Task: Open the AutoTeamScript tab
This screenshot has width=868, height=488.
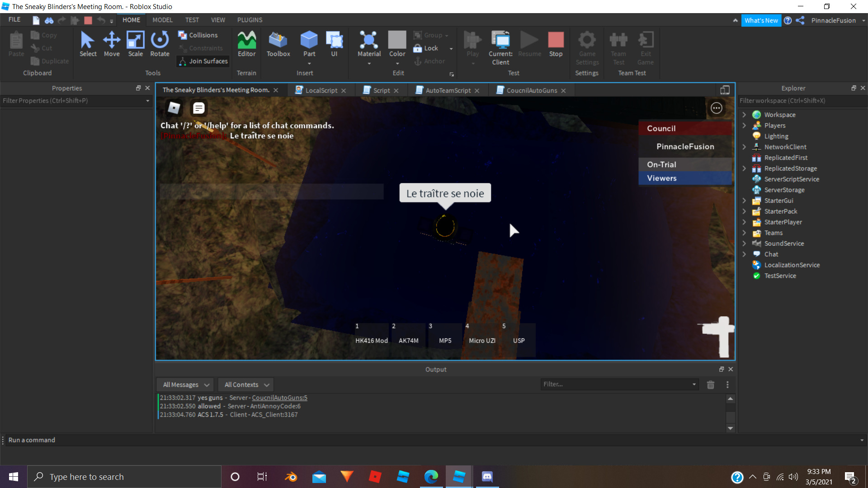Action: tap(448, 90)
